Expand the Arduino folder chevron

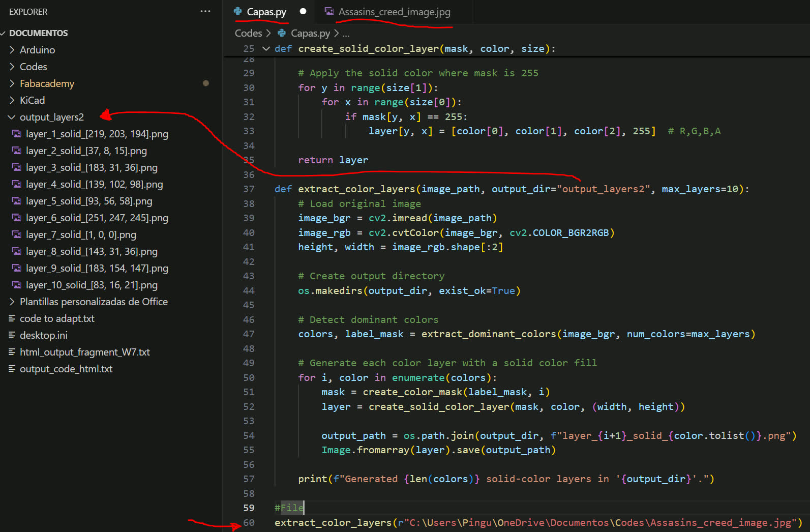click(12, 50)
